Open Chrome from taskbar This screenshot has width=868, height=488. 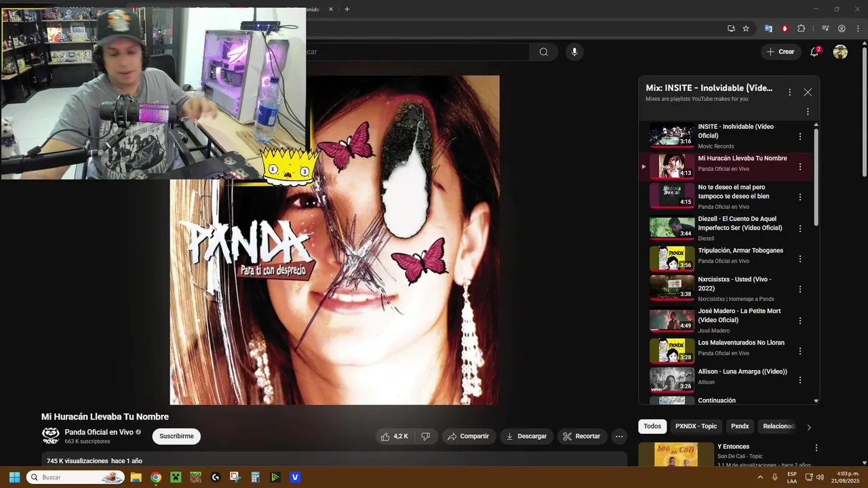155,477
